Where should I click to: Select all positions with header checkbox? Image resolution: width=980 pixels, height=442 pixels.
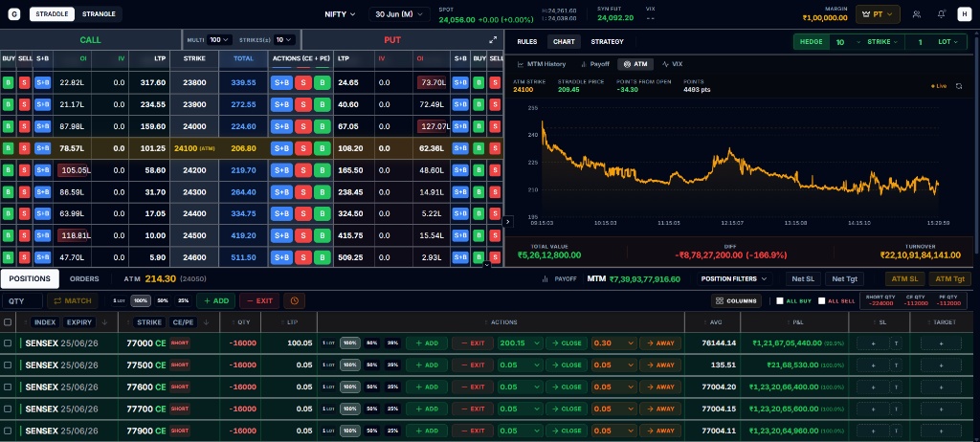(8, 322)
